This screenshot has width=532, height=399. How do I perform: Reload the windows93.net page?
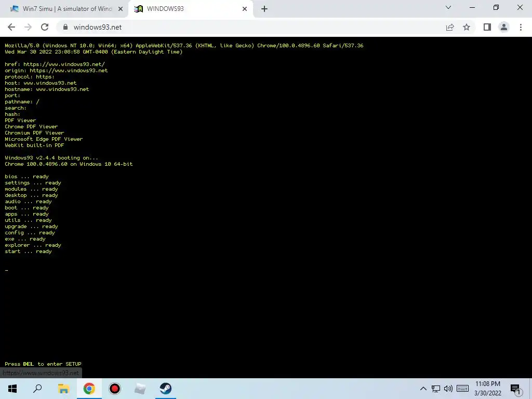point(45,27)
